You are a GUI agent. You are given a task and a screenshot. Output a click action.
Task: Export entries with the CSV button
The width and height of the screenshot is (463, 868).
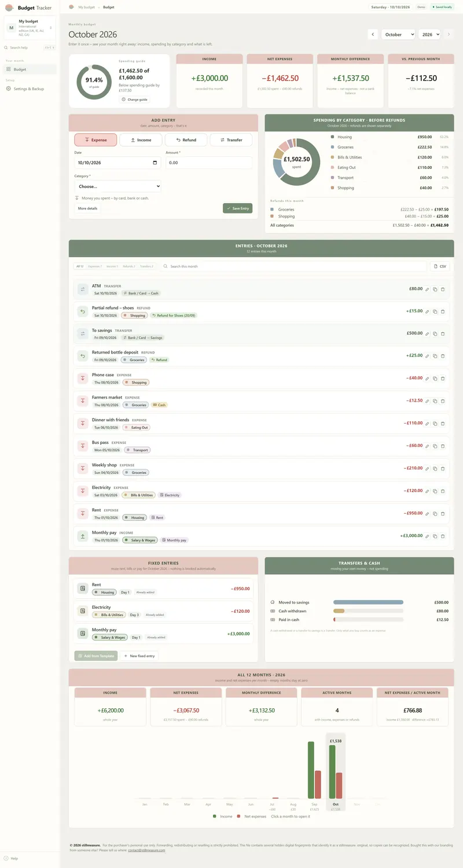440,266
